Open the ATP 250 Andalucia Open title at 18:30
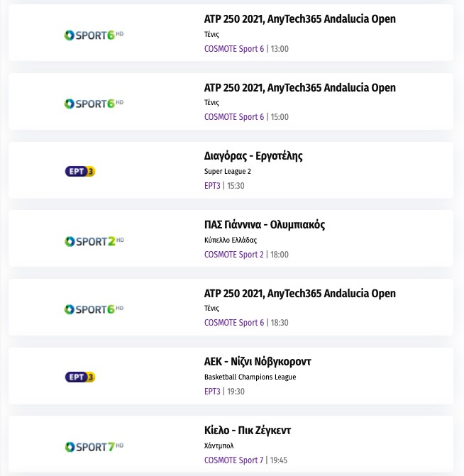Image resolution: width=464 pixels, height=476 pixels. coord(299,294)
